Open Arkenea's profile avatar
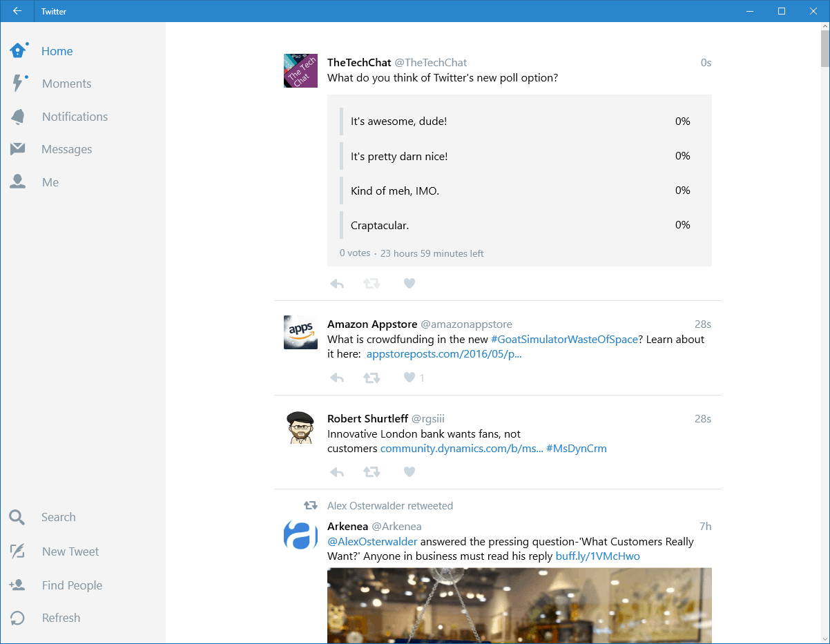This screenshot has width=830, height=644. point(300,534)
